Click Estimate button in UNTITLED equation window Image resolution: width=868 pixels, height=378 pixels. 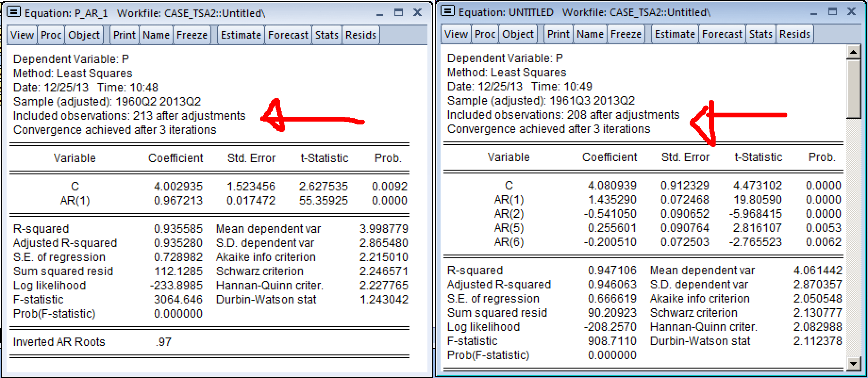pyautogui.click(x=675, y=34)
